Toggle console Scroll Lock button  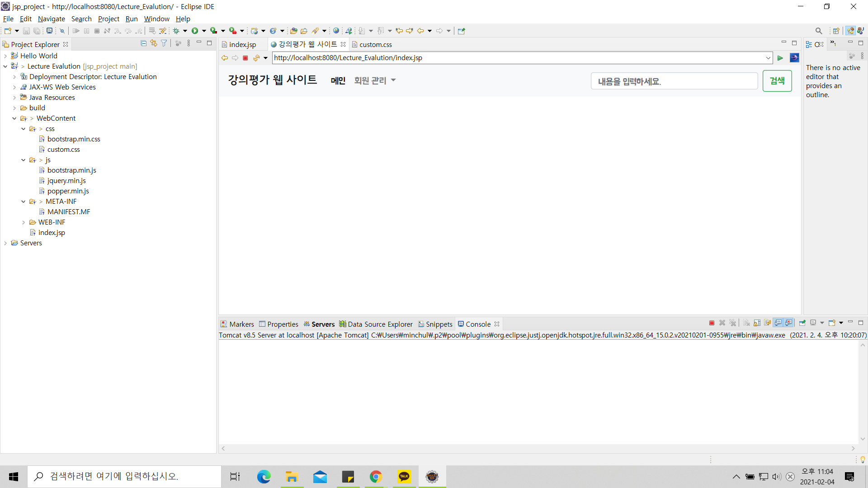tap(757, 323)
